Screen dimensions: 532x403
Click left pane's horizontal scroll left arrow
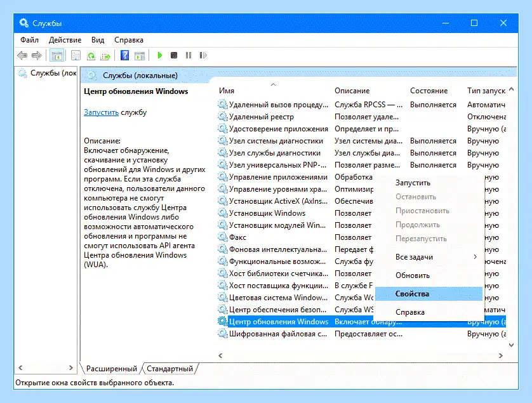click(21, 367)
